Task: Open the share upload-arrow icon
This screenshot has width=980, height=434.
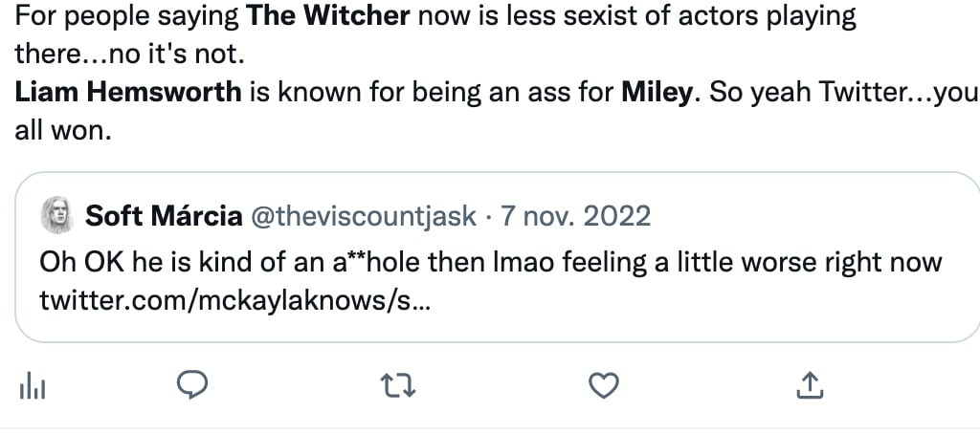Action: tap(809, 386)
